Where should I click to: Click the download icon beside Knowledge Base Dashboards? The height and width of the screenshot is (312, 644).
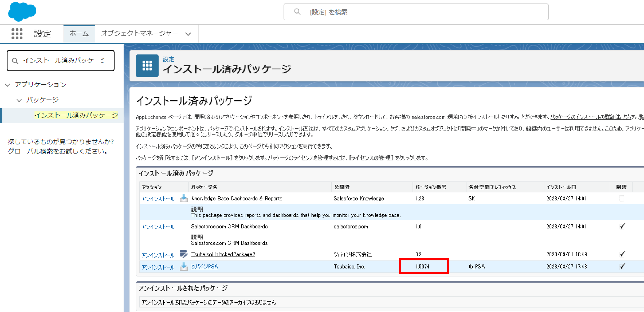[184, 198]
